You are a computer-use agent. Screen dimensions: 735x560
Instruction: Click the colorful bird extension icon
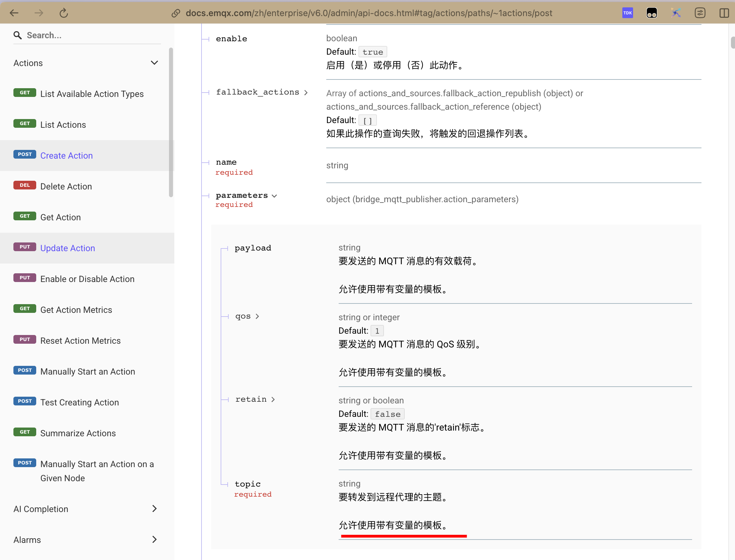tap(676, 13)
